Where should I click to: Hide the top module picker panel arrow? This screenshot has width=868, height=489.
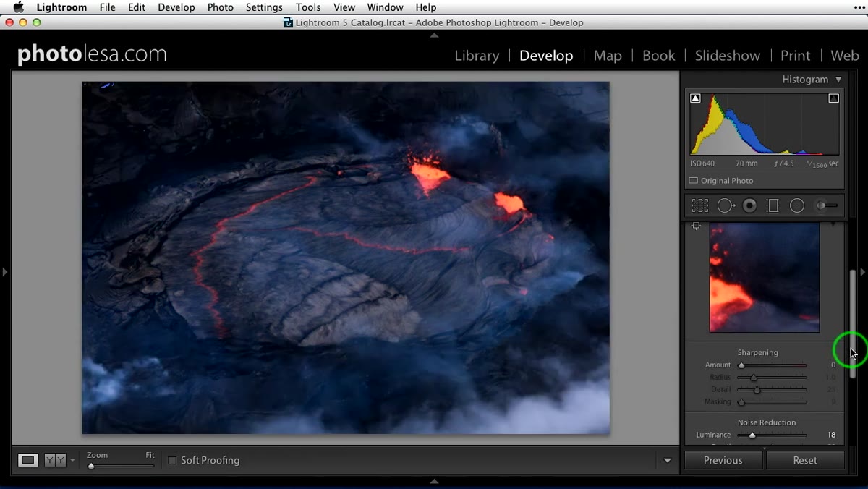(x=434, y=35)
